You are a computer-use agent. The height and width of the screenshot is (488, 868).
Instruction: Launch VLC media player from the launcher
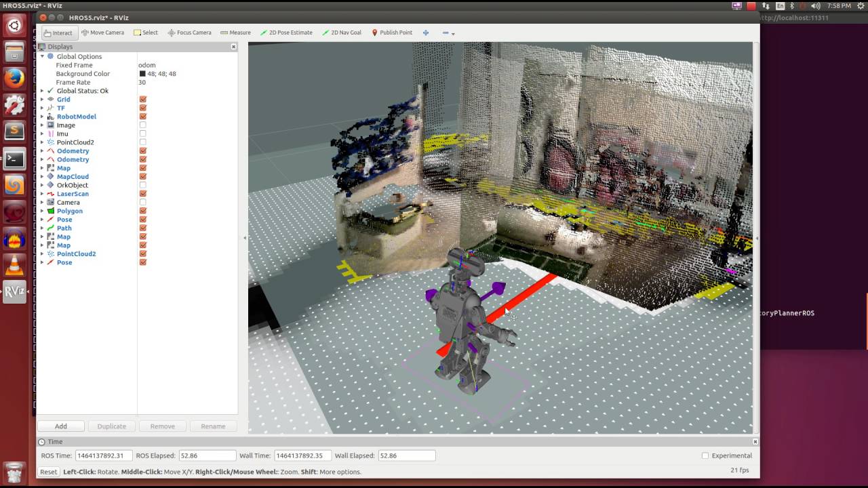[14, 265]
